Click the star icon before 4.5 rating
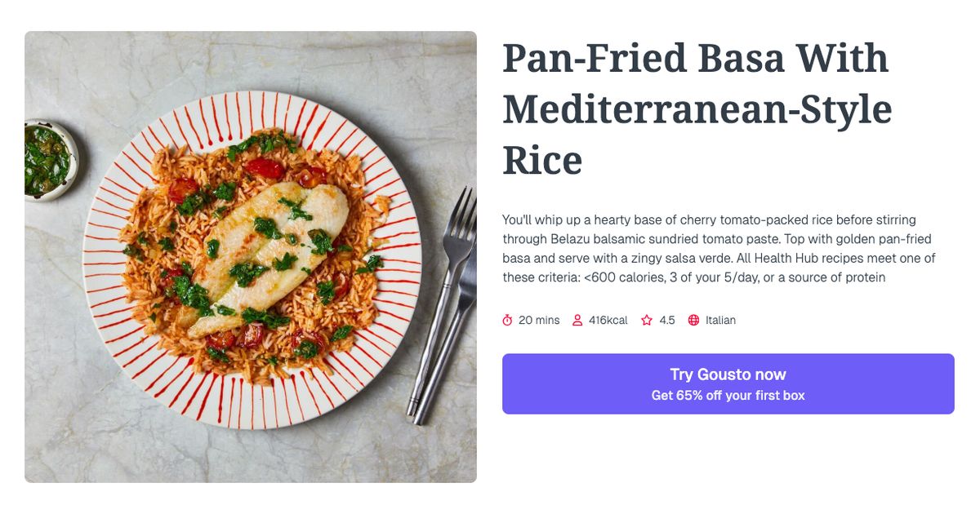 pos(645,320)
